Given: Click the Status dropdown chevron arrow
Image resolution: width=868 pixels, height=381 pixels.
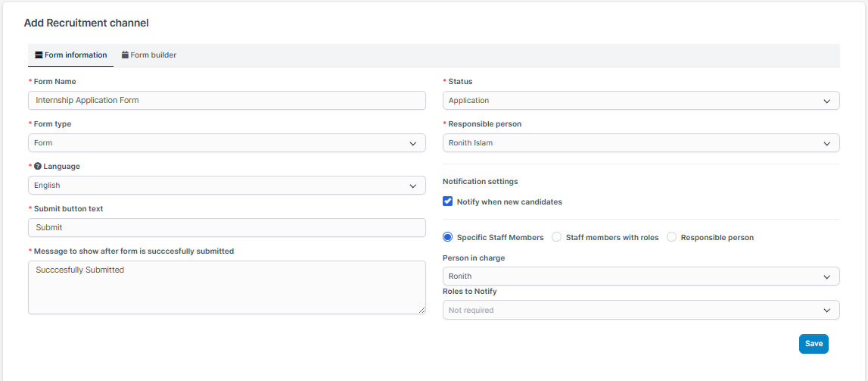Looking at the screenshot, I should pos(826,101).
